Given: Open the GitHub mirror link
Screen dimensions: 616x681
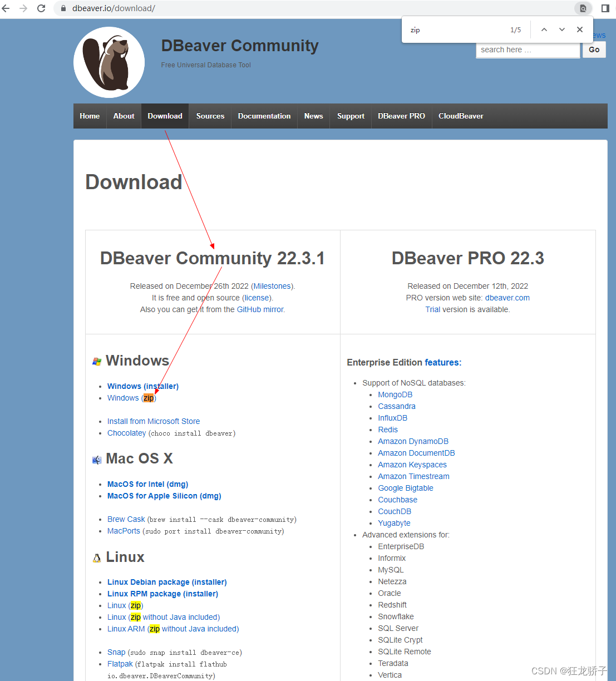Looking at the screenshot, I should (260, 309).
